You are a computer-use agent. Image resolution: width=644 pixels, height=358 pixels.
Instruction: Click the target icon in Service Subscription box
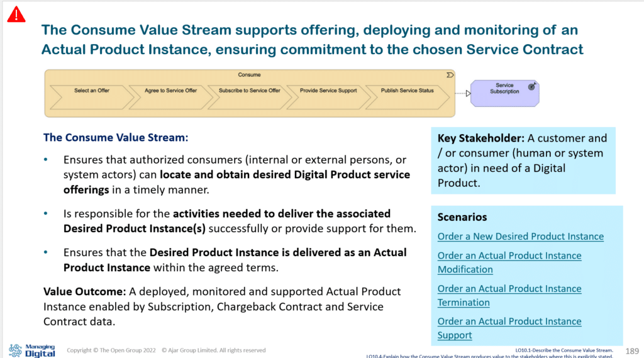(x=532, y=86)
